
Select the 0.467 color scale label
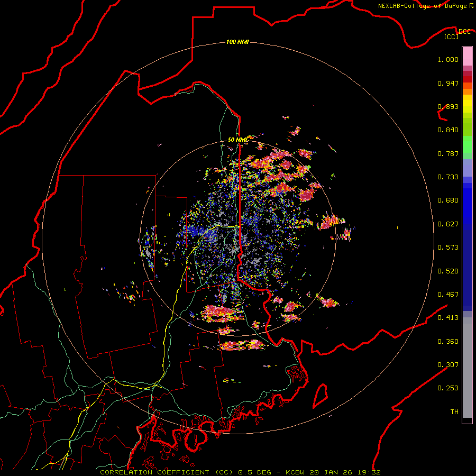pyautogui.click(x=448, y=295)
